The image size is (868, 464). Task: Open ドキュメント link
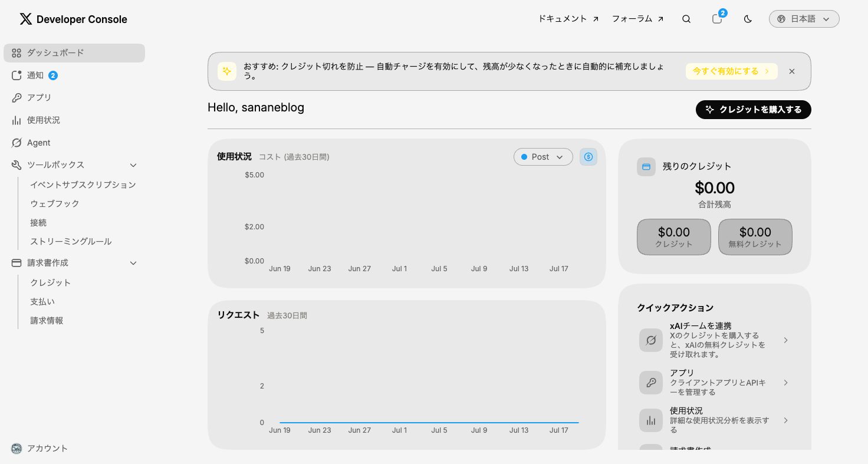click(568, 19)
